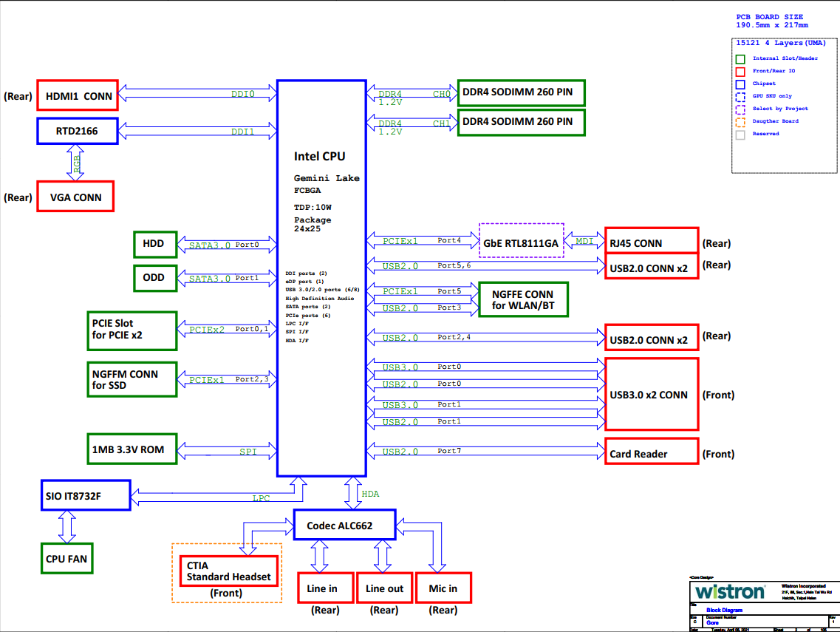Click the red Front/Rear IO legend box
Viewport: 840px width, 632px height.
pos(740,71)
